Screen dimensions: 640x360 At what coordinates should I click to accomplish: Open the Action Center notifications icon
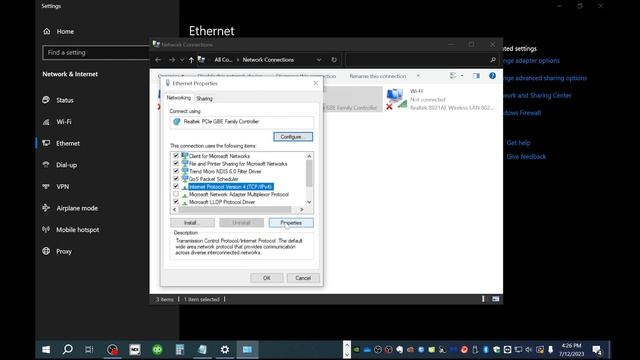[597, 350]
